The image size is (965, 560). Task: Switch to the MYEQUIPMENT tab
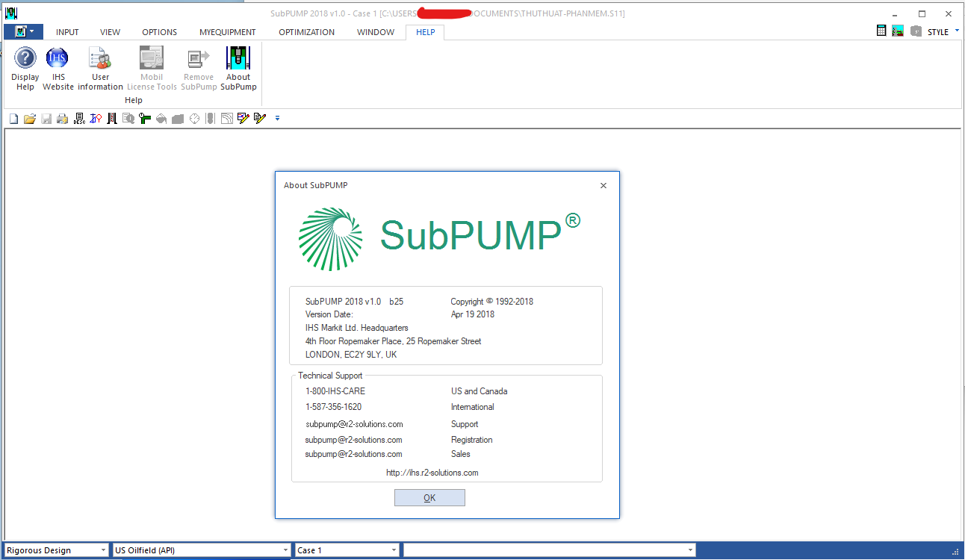point(228,32)
